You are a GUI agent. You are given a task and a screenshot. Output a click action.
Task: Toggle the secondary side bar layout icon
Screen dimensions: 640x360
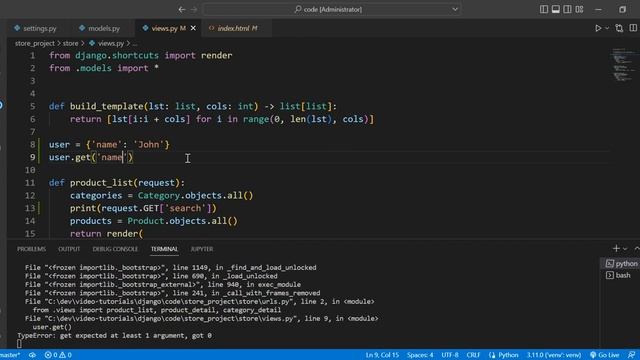[567, 9]
